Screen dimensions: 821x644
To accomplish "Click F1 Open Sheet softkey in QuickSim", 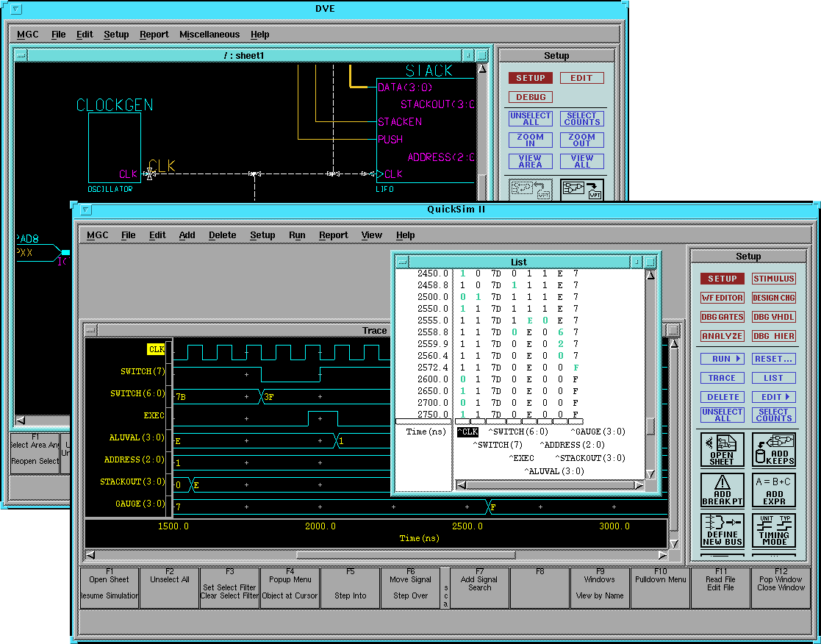I will [x=109, y=588].
